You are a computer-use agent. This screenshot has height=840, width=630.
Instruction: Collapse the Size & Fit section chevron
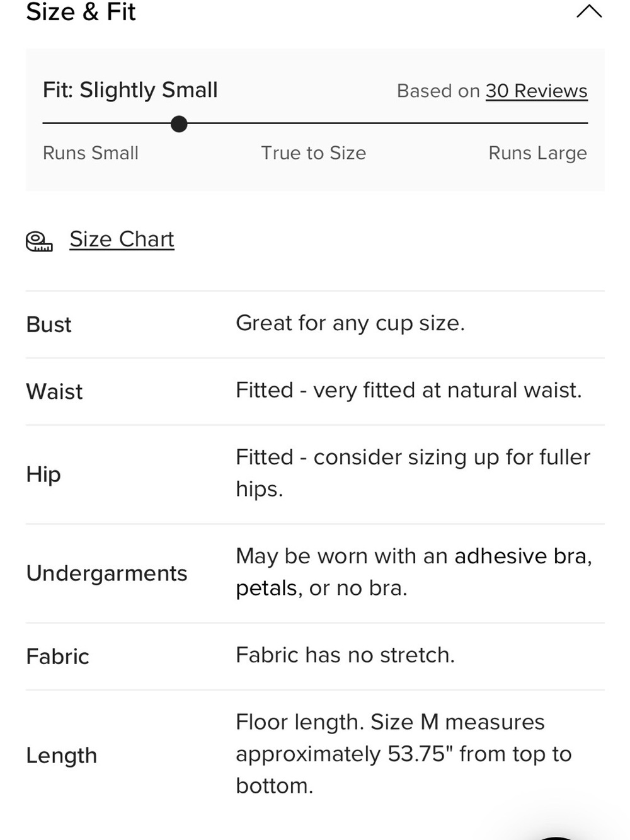click(589, 11)
